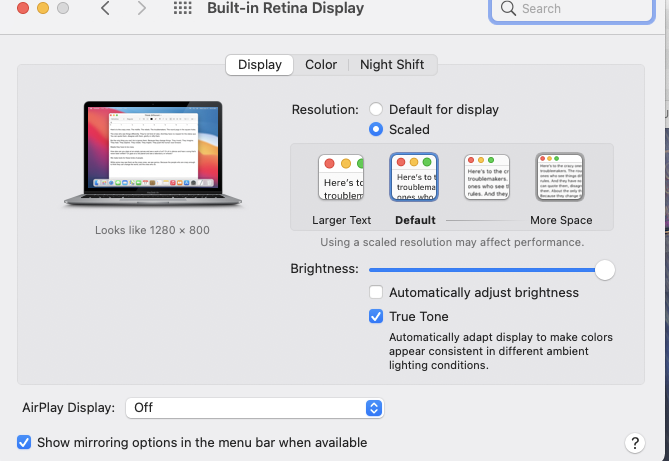Click the bold 'Default' resolution label
Viewport: 669px width, 461px height.
pyautogui.click(x=415, y=220)
